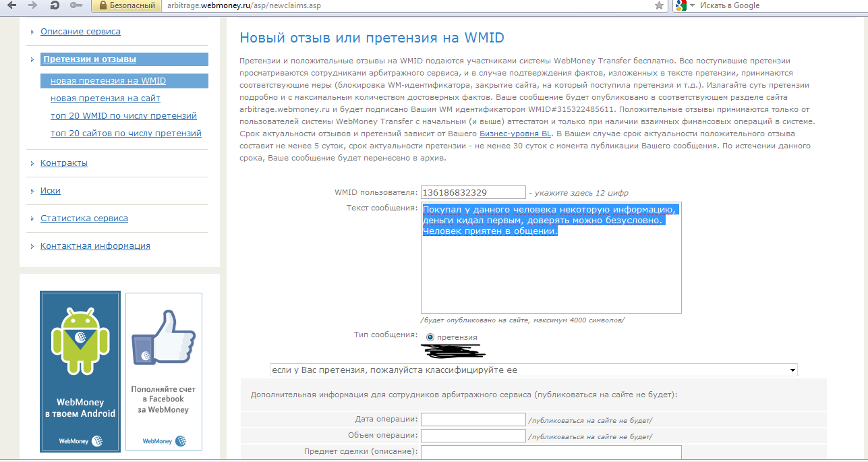The height and width of the screenshot is (462, 868).
Task: Go back with the browser back arrow
Action: (12, 5)
